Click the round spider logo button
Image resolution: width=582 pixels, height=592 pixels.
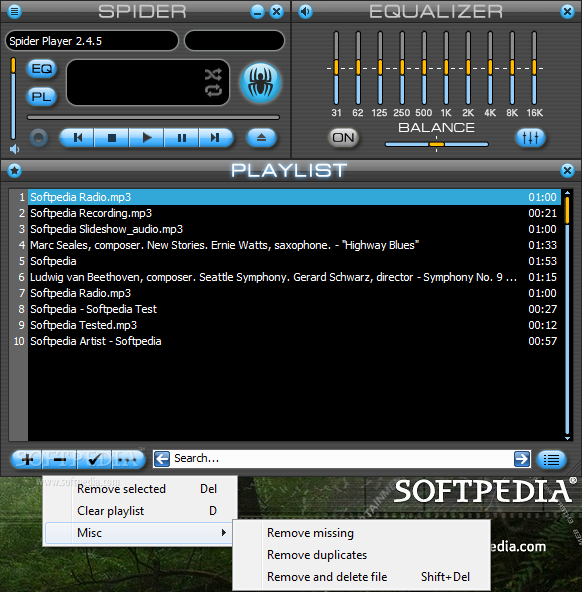260,83
